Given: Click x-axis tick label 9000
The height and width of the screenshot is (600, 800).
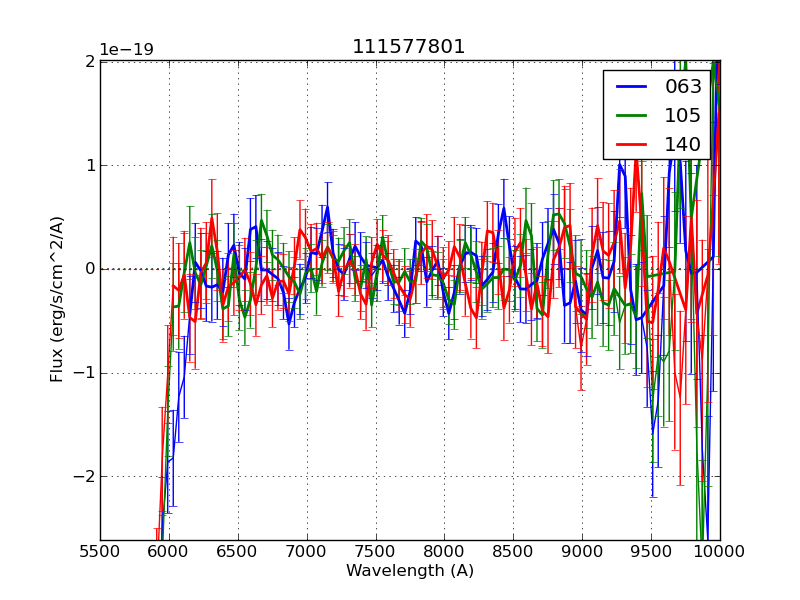Looking at the screenshot, I should coord(582,550).
